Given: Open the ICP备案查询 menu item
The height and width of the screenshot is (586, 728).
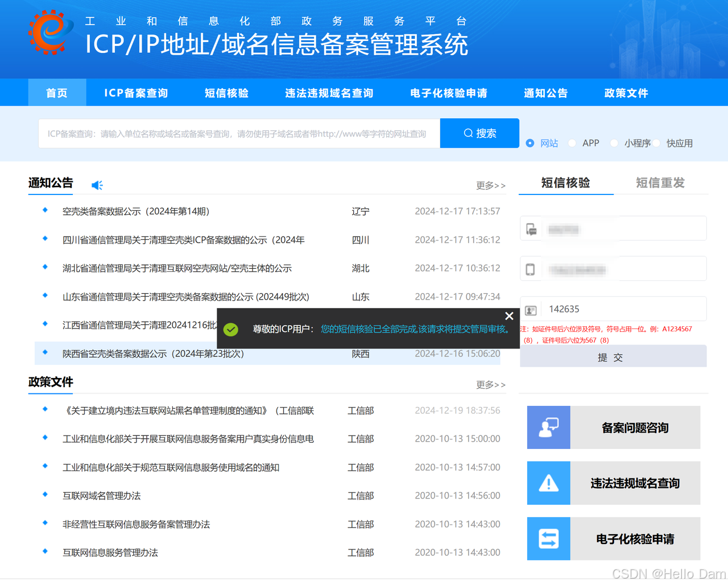Looking at the screenshot, I should [x=136, y=93].
